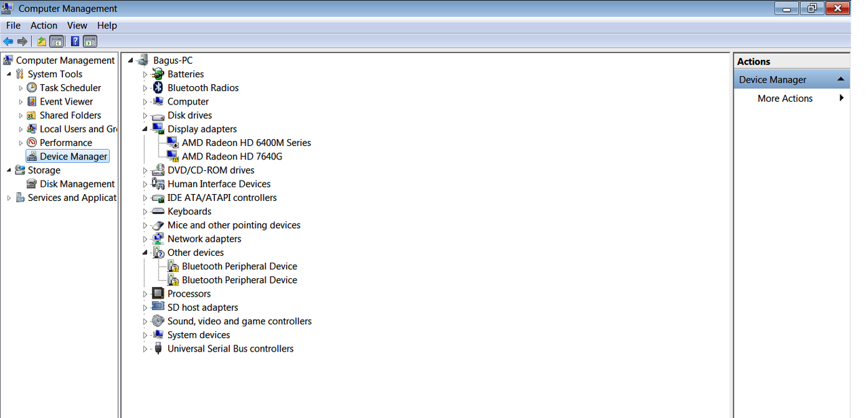This screenshot has width=868, height=418.
Task: Select the Computer device category
Action: tap(188, 102)
